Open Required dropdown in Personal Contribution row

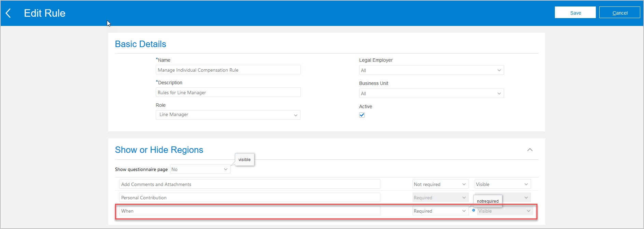[x=440, y=198]
